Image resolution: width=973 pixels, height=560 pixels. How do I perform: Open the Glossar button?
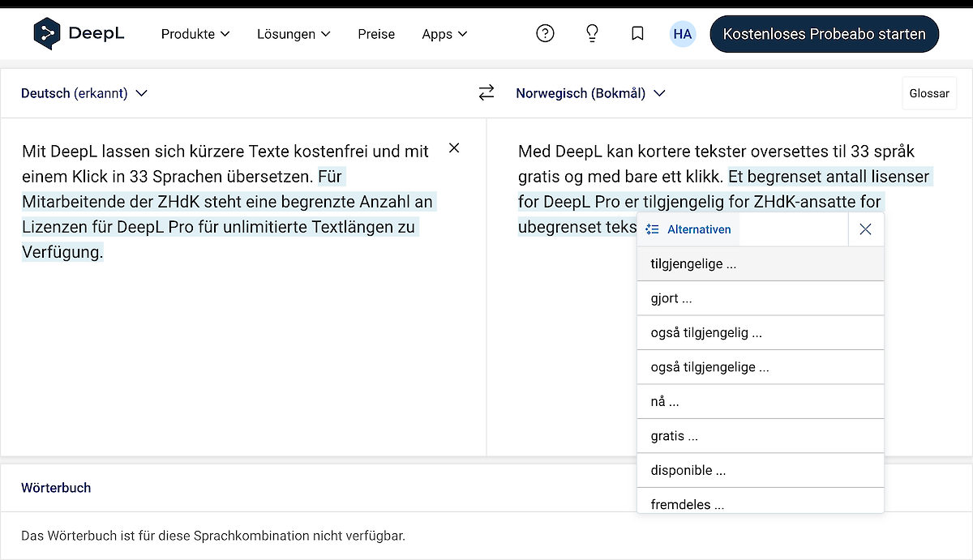pos(928,93)
